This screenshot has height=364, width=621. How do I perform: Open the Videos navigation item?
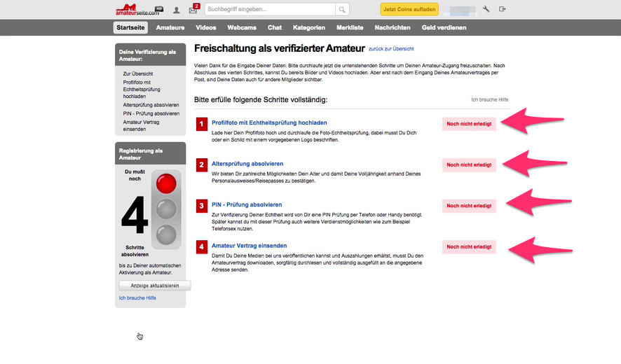(x=206, y=28)
